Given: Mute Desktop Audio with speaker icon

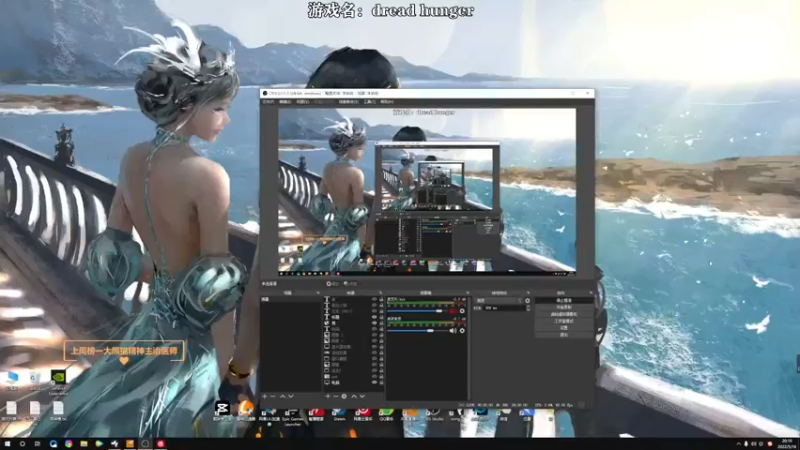Looking at the screenshot, I should pyautogui.click(x=453, y=331).
